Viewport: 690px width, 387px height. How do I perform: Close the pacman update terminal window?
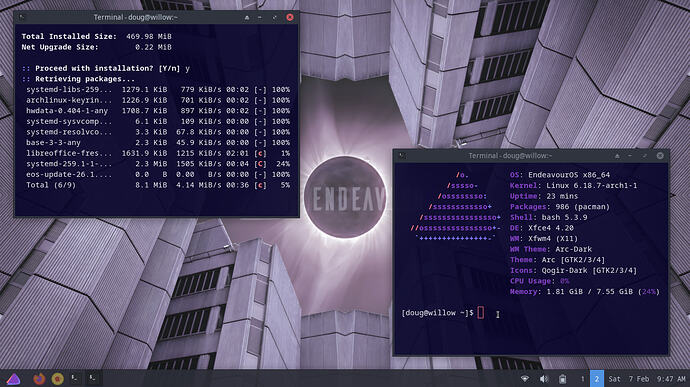(290, 17)
